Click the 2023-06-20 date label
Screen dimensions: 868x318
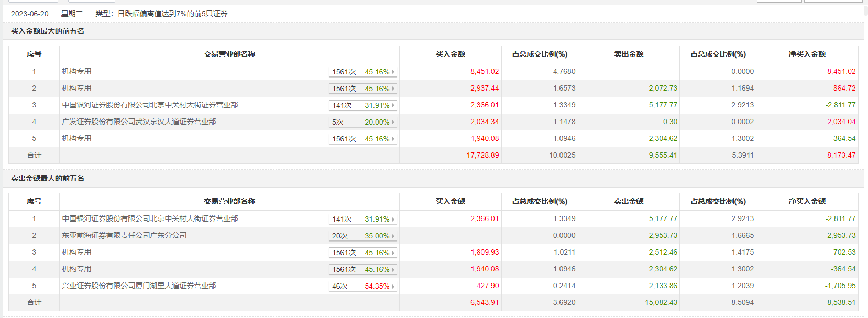point(30,14)
